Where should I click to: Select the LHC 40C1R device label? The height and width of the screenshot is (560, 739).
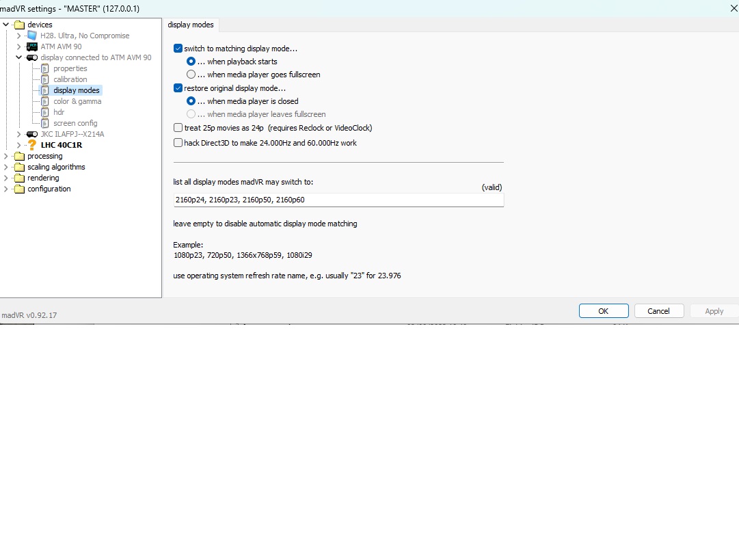62,145
